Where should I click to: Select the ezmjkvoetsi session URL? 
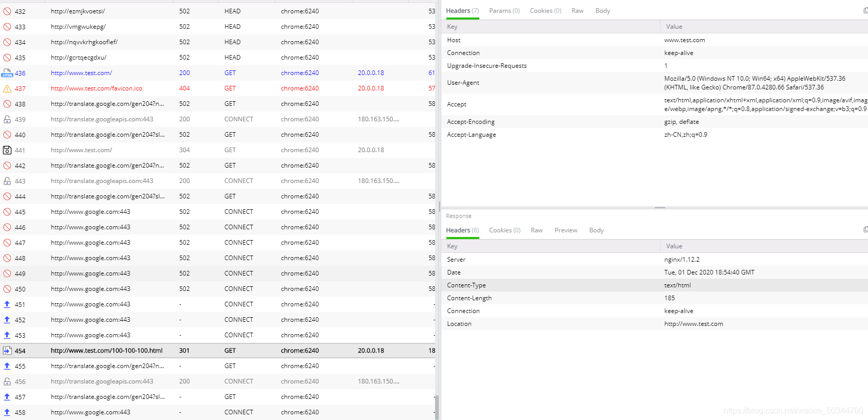[x=78, y=11]
